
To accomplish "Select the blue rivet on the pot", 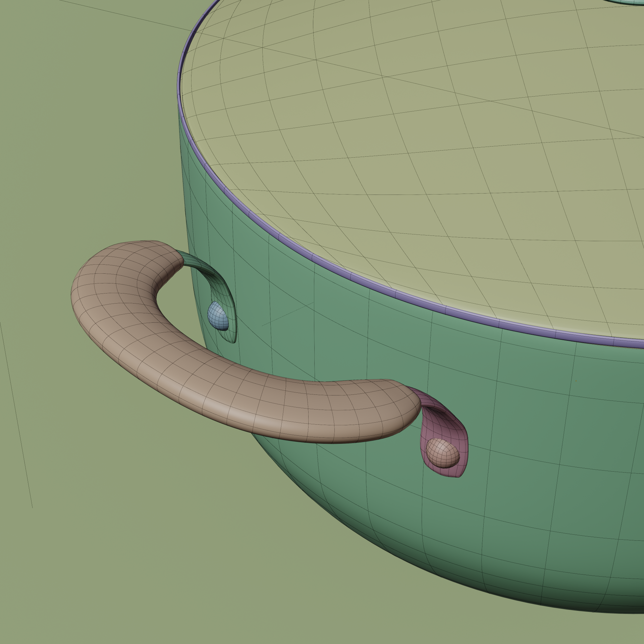I will point(218,315).
